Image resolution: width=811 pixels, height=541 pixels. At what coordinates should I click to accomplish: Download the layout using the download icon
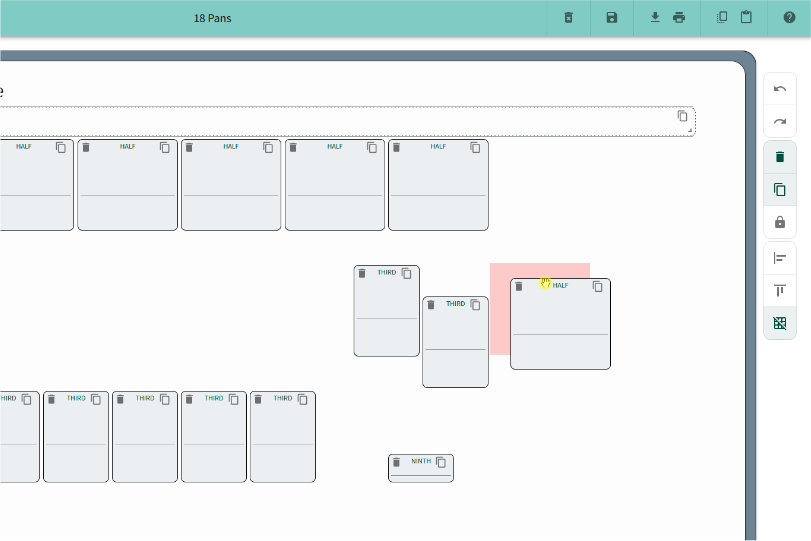656,18
